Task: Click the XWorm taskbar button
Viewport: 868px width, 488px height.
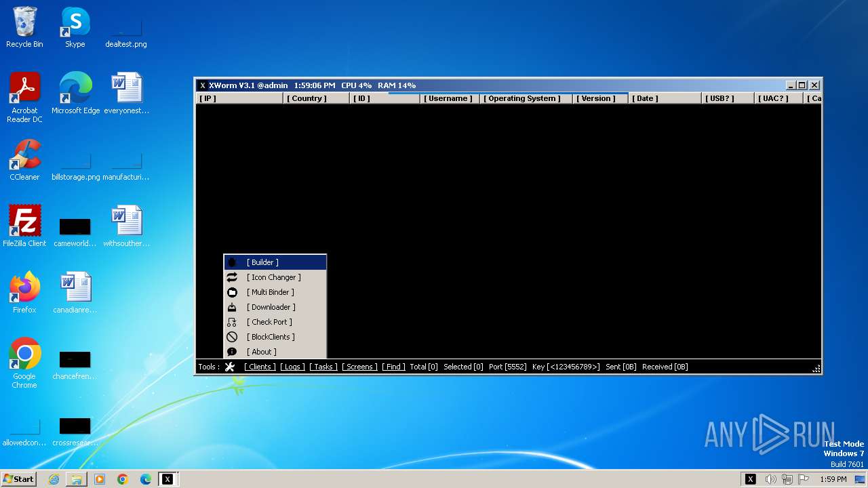Action: coord(167,479)
